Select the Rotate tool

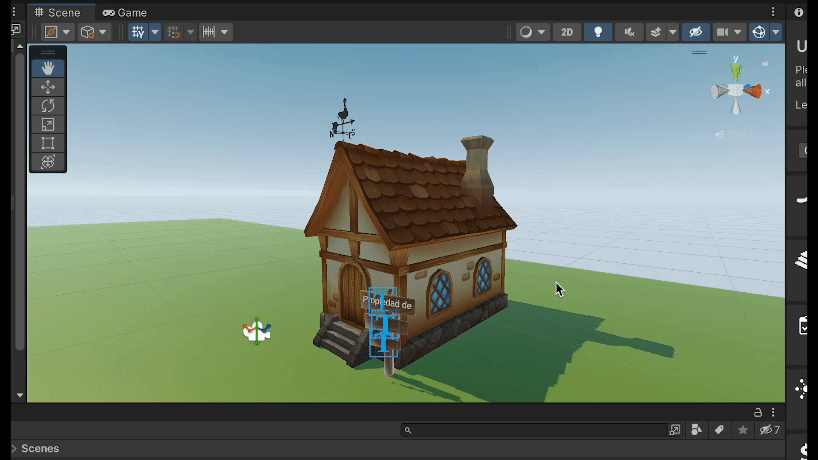pos(48,105)
